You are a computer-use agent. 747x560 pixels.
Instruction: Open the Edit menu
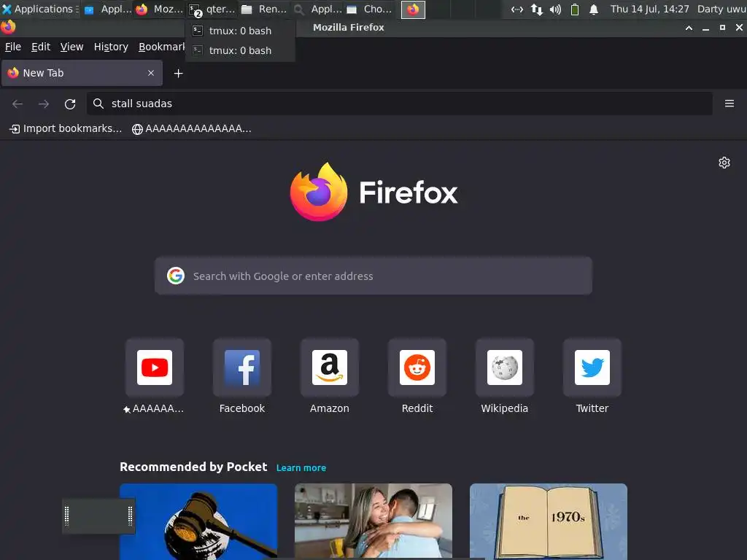pyautogui.click(x=41, y=47)
